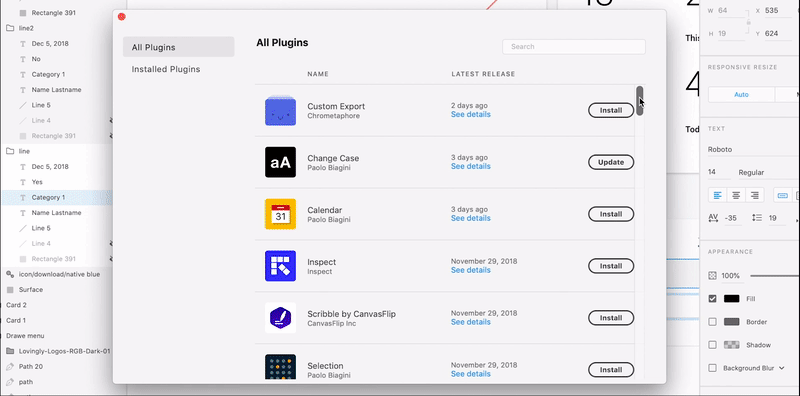Open the Shadow color swatch

pyautogui.click(x=732, y=345)
